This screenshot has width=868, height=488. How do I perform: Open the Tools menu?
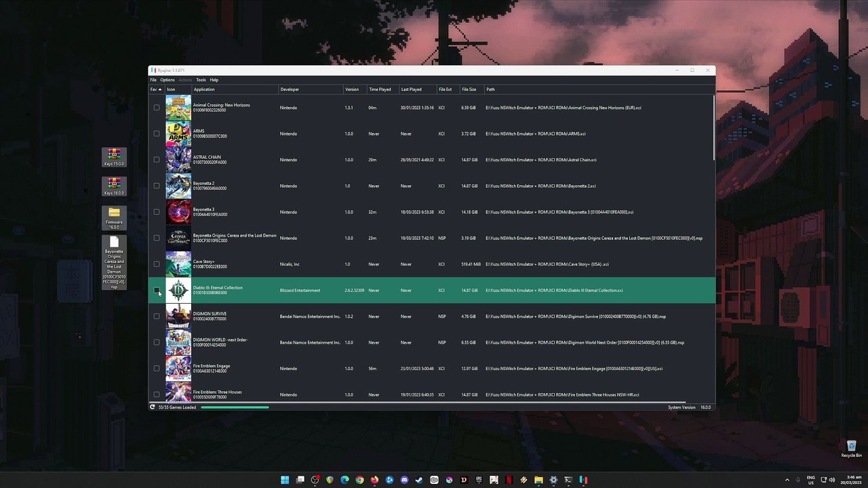pos(201,80)
